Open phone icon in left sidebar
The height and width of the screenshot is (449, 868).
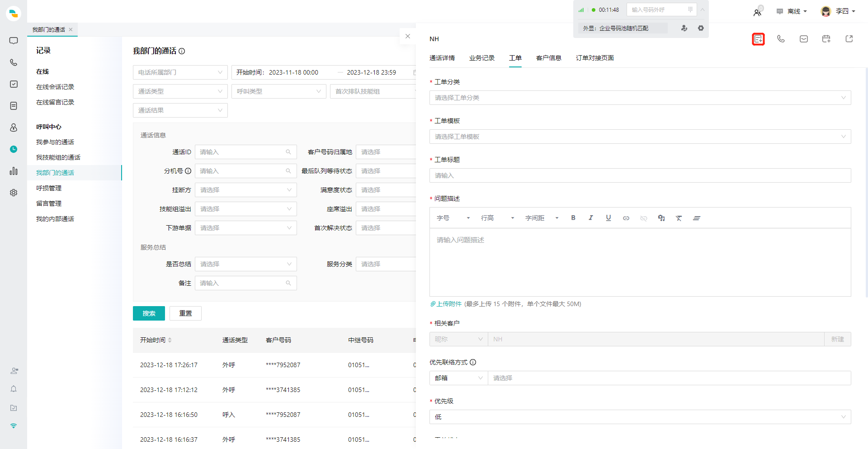pos(14,62)
